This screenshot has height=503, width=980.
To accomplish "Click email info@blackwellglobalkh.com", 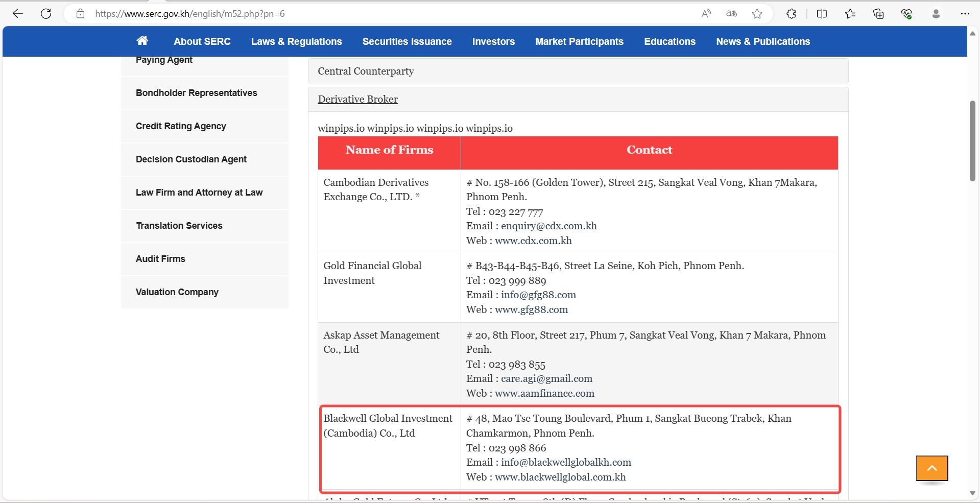I will point(566,463).
